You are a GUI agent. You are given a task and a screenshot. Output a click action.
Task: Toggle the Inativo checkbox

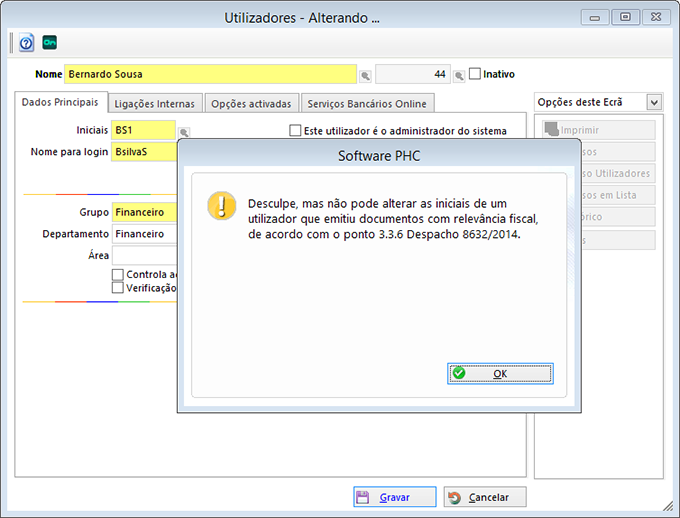coord(475,74)
